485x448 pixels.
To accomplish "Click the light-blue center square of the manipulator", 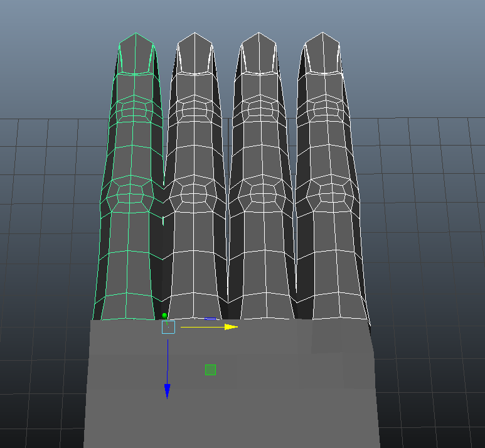I will [168, 327].
